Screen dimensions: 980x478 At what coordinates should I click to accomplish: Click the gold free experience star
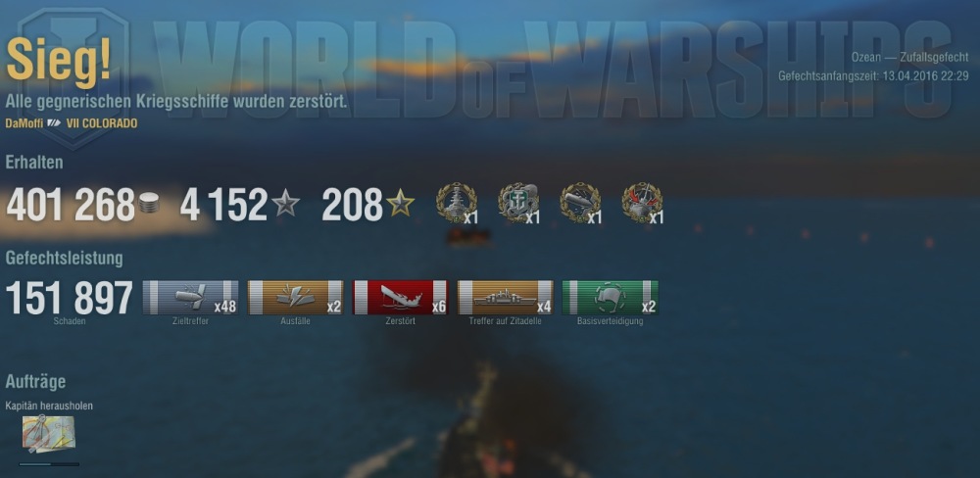401,204
